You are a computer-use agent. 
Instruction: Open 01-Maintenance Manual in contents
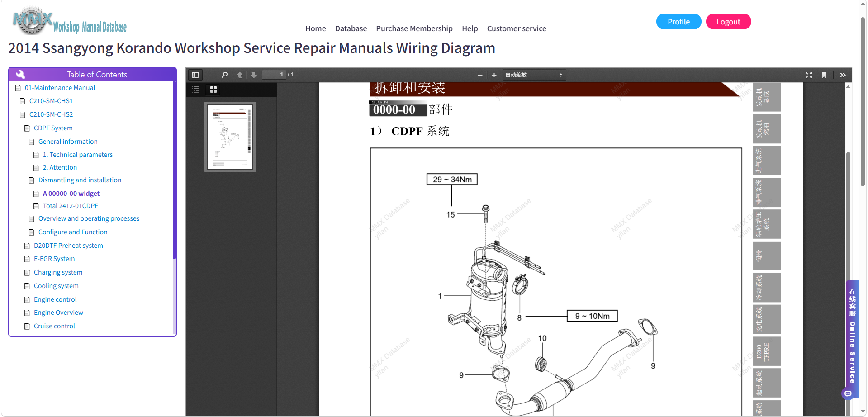pyautogui.click(x=60, y=88)
